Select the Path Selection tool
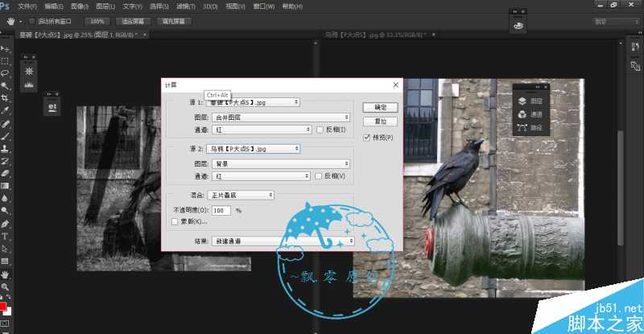 (5, 249)
